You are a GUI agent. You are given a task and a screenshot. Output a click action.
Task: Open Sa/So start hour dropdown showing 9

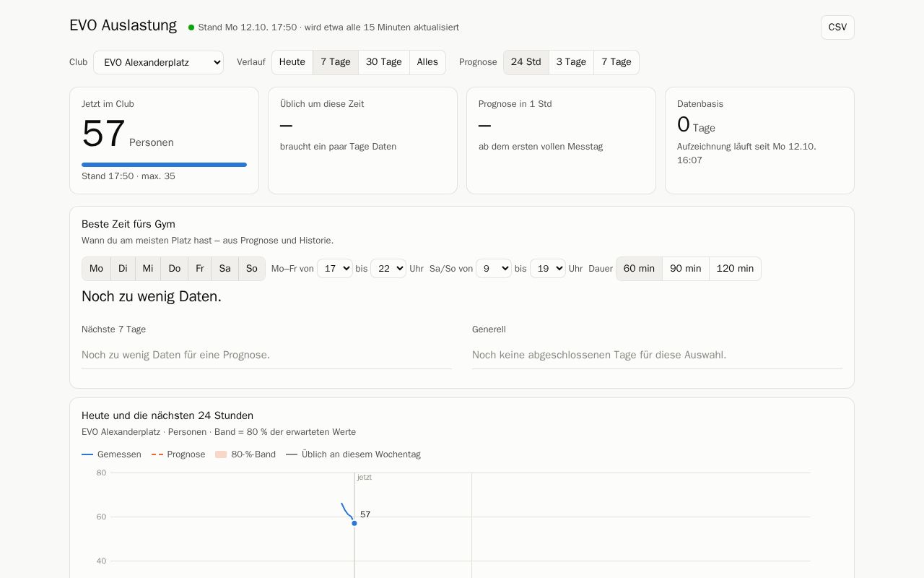click(x=494, y=269)
